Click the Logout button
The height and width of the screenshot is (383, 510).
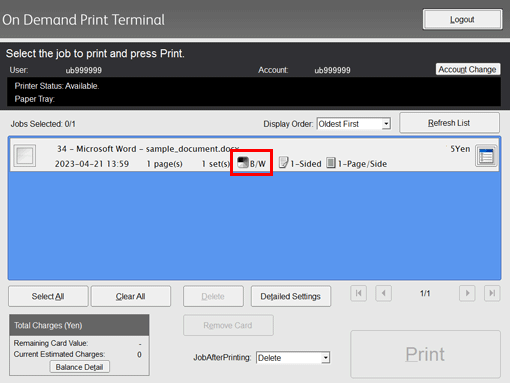pyautogui.click(x=462, y=20)
